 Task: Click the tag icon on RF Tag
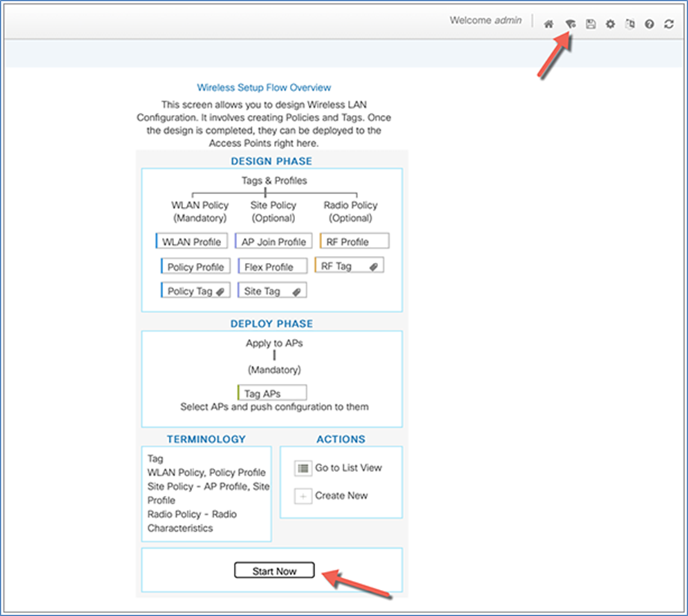[x=374, y=267]
